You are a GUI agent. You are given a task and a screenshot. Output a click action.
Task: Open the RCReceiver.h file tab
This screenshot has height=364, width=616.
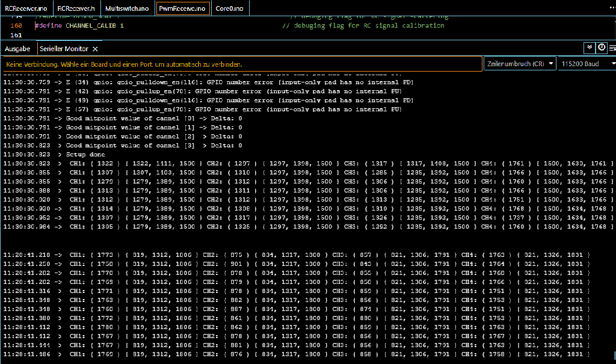coord(75,8)
